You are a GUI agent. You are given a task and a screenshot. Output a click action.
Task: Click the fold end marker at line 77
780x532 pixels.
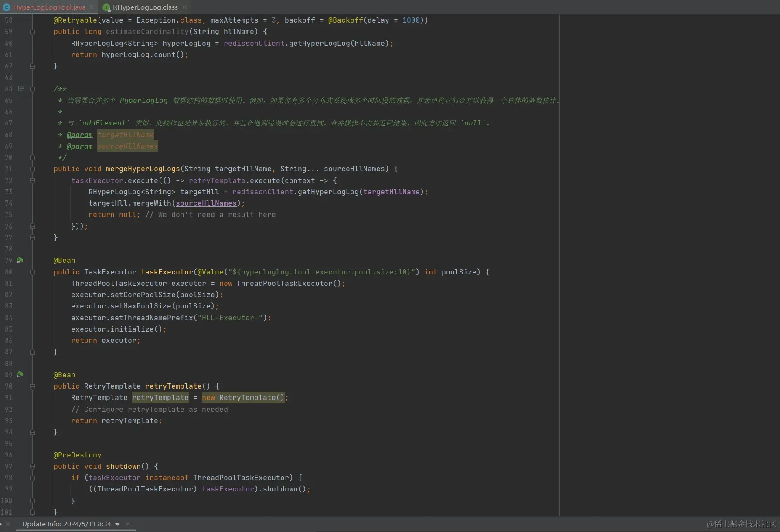(32, 237)
